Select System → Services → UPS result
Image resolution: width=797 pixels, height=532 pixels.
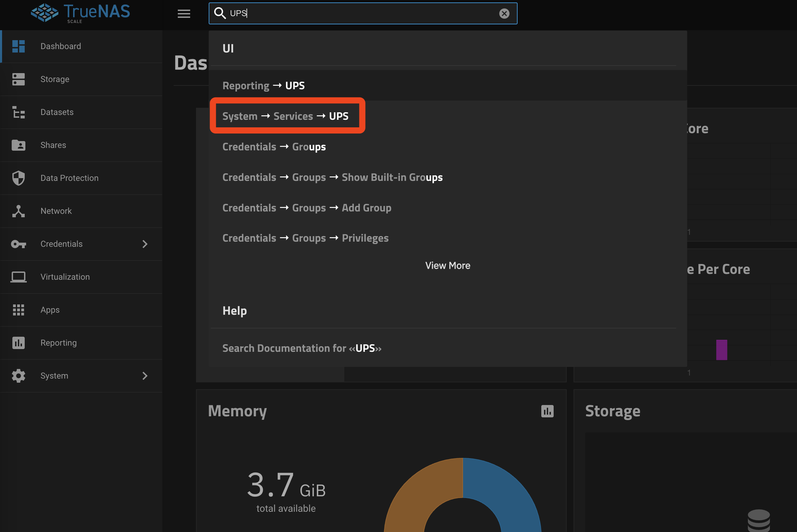coord(286,116)
